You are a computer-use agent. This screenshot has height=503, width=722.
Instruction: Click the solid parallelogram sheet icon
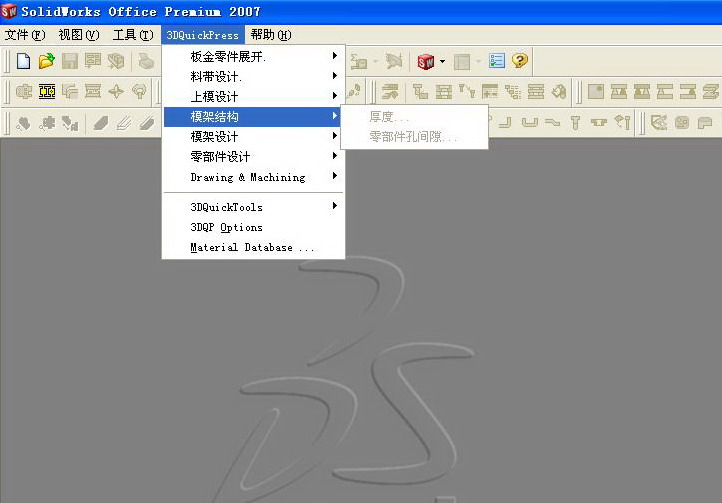[101, 123]
